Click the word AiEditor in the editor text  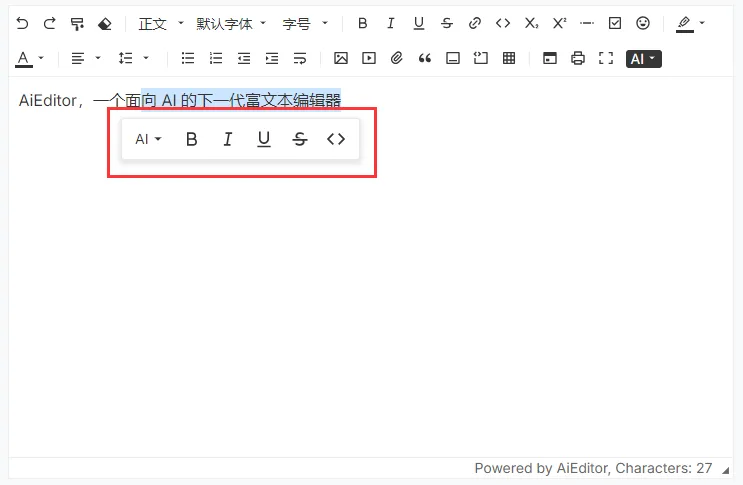[47, 100]
